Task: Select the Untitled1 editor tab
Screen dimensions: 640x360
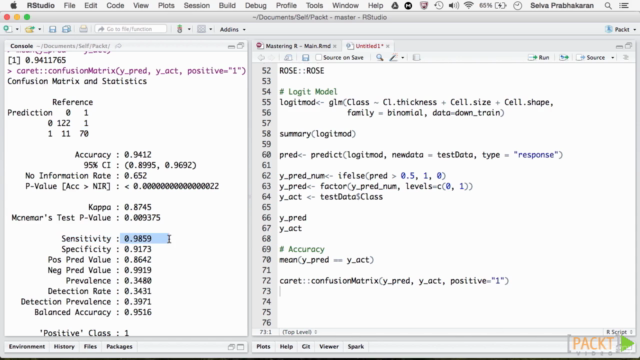Action: (x=369, y=46)
